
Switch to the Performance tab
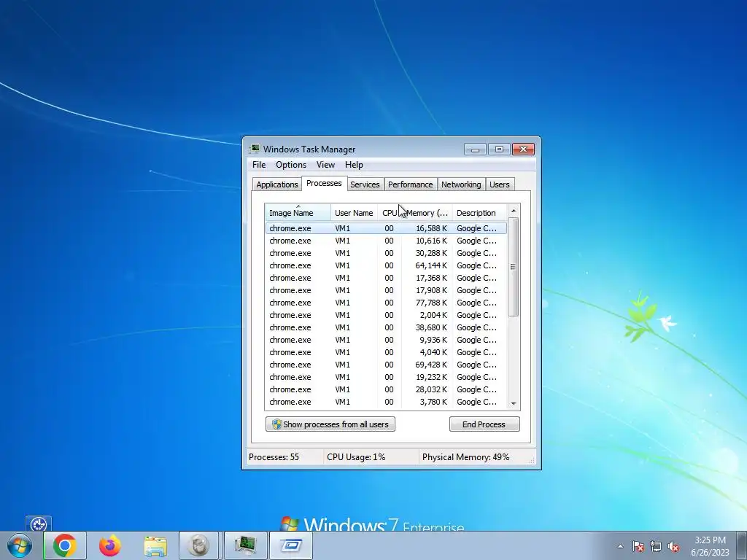410,184
